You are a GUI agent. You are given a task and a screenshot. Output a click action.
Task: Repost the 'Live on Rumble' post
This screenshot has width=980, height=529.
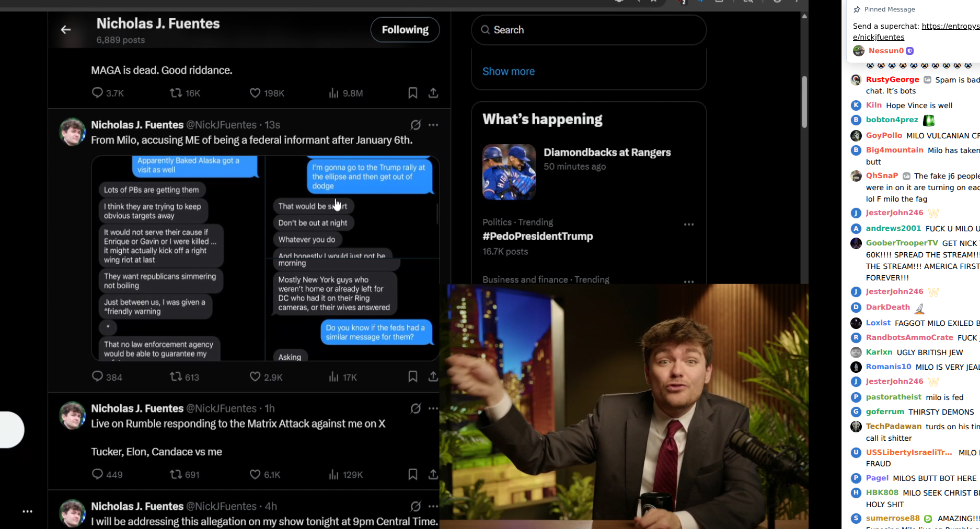tap(176, 474)
